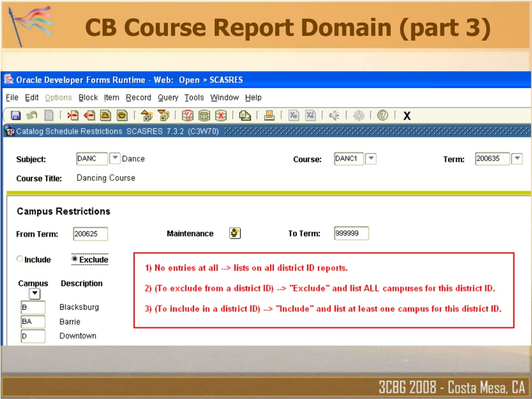The width and height of the screenshot is (532, 399).
Task: Click the first Xs document display icon
Action: point(294,116)
